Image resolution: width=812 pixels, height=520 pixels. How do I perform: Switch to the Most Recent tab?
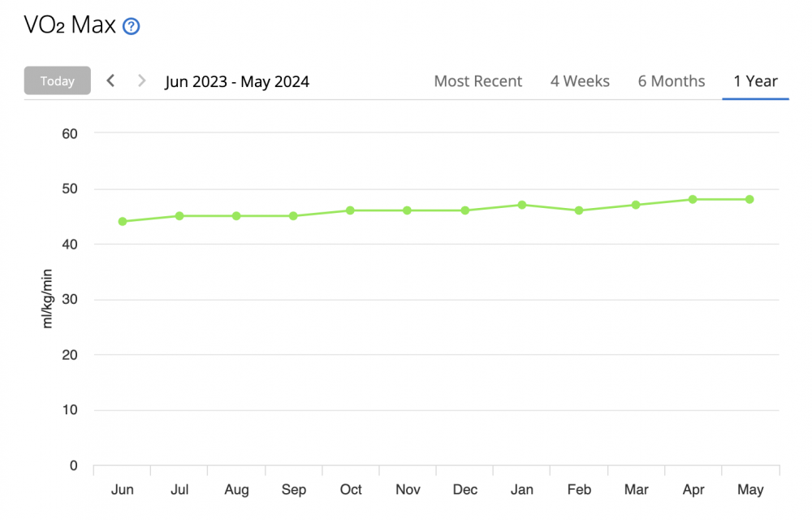click(478, 81)
